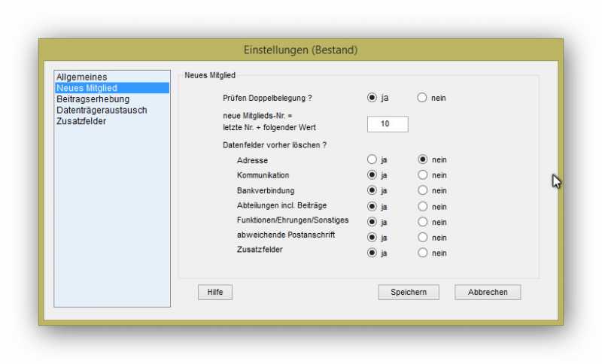Pick 'nein' for Abteilungen incl. Beiträge

pyautogui.click(x=422, y=207)
